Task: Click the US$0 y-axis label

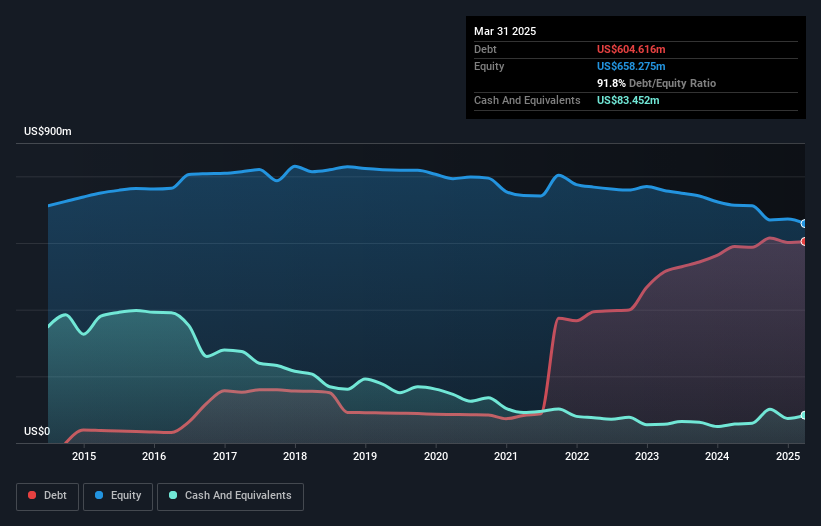Action: coord(37,431)
